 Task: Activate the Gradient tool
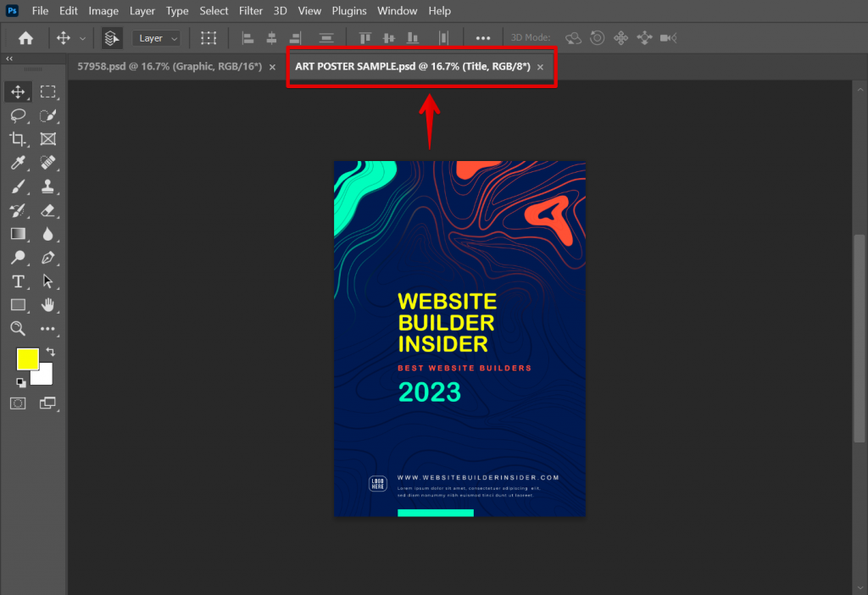click(x=18, y=234)
